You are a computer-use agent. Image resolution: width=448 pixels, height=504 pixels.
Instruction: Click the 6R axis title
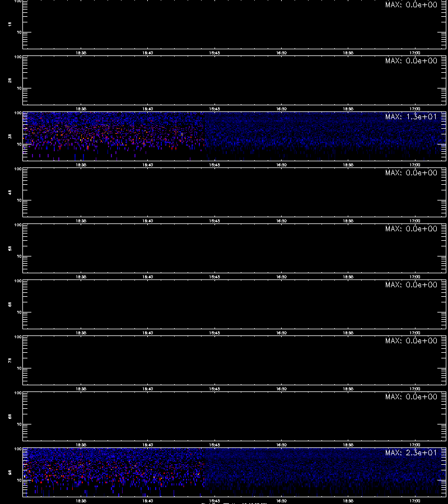[10, 304]
